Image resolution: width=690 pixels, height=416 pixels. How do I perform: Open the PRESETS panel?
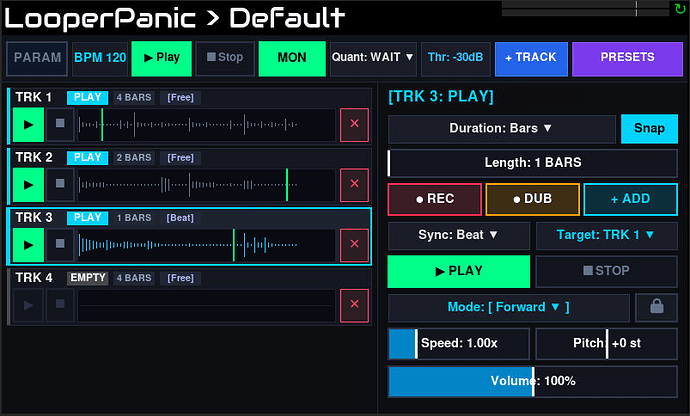(628, 58)
